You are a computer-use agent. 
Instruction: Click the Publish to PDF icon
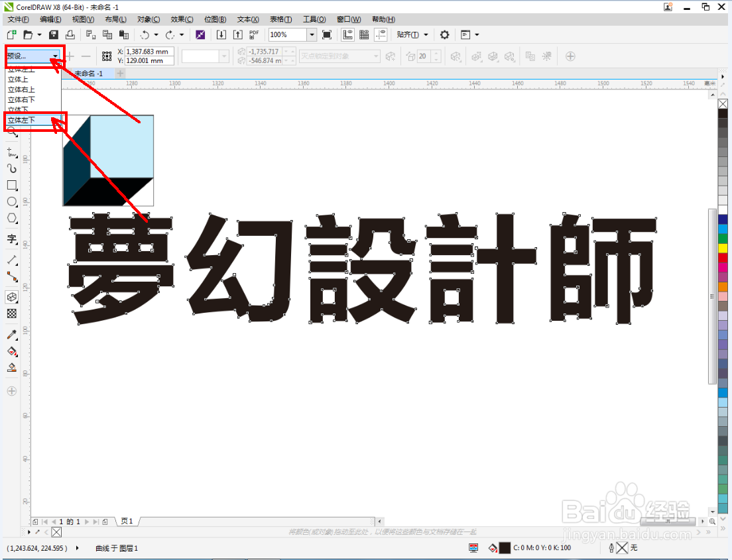pyautogui.click(x=254, y=34)
